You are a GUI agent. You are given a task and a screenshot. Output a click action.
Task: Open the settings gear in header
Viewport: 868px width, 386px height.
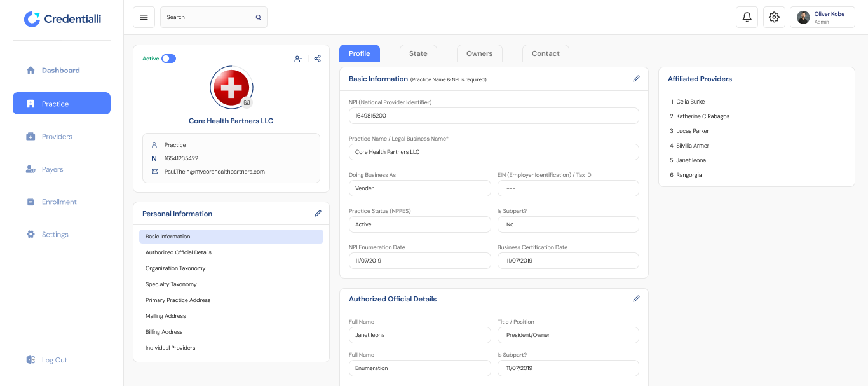pos(774,17)
